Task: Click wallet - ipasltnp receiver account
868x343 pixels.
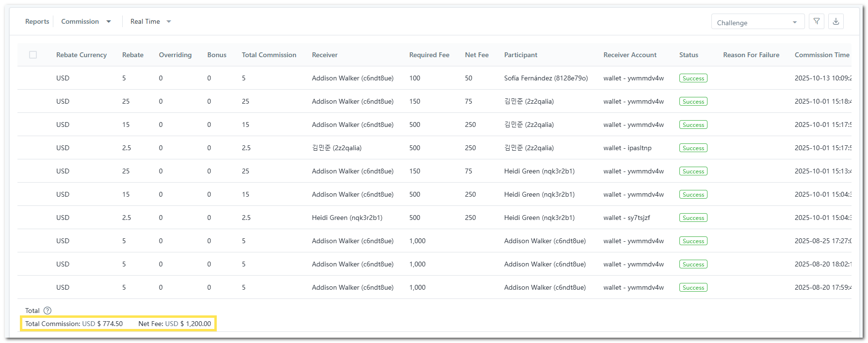Action: coord(627,148)
